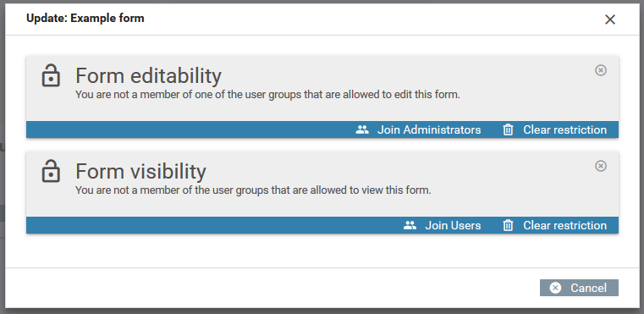Click the message about viewing user groups
Viewport: 644px width, 314px height.
coord(253,190)
